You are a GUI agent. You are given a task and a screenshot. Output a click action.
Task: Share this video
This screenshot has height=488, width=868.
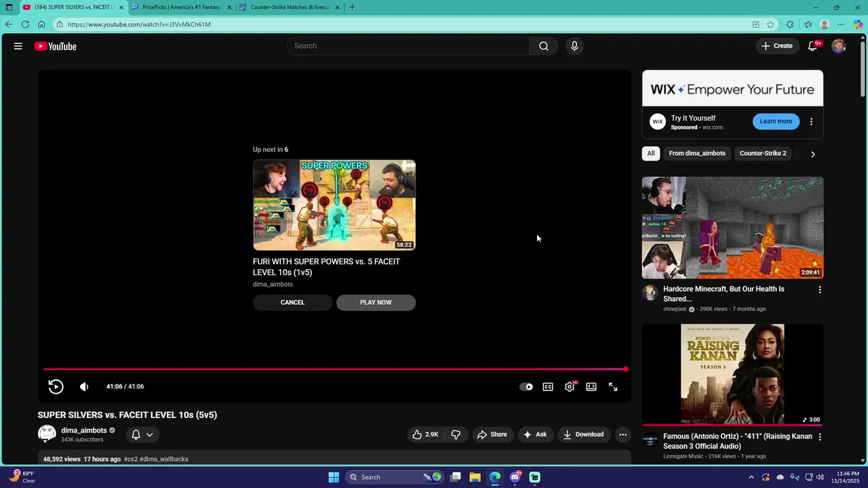pyautogui.click(x=492, y=434)
